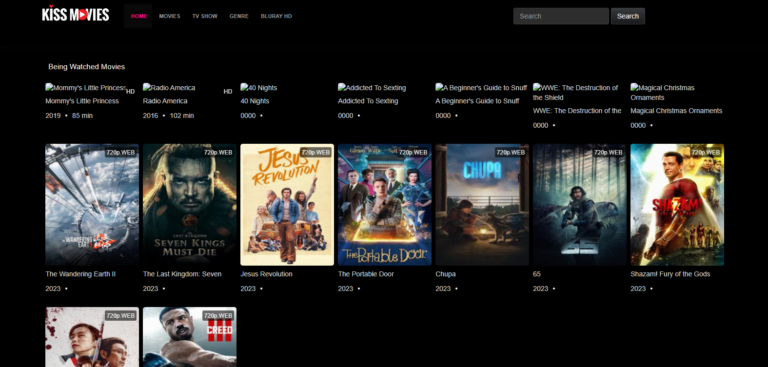768x367 pixels.
Task: Open the 65 movie poster
Action: coord(579,205)
